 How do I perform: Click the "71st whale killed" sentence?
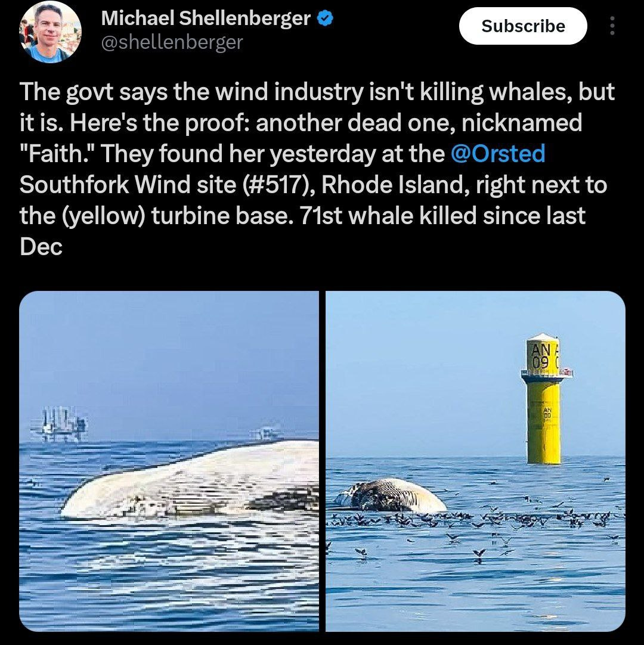point(442,216)
